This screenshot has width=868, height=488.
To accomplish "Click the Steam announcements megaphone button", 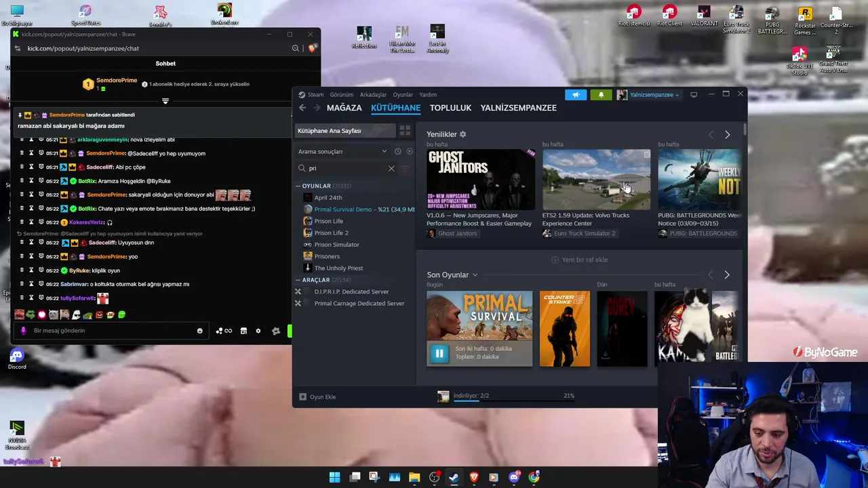I will click(x=575, y=95).
